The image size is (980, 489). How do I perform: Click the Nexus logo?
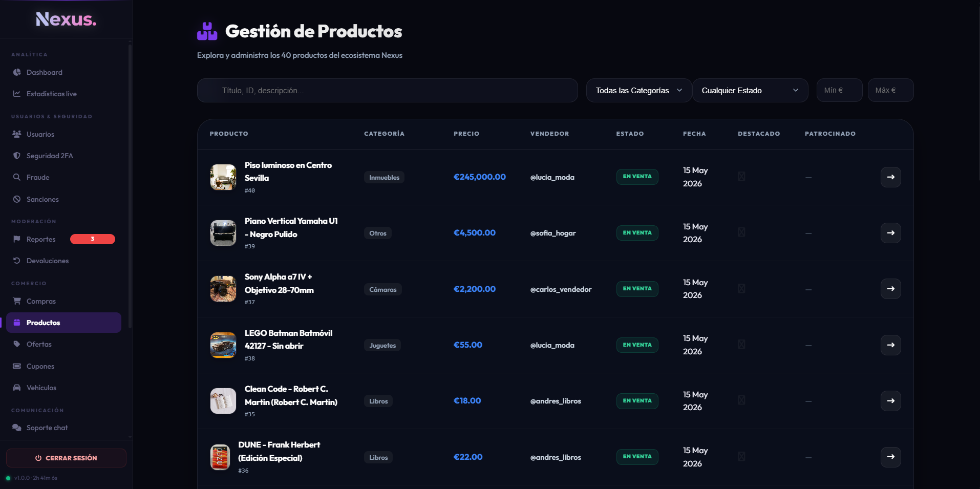66,19
